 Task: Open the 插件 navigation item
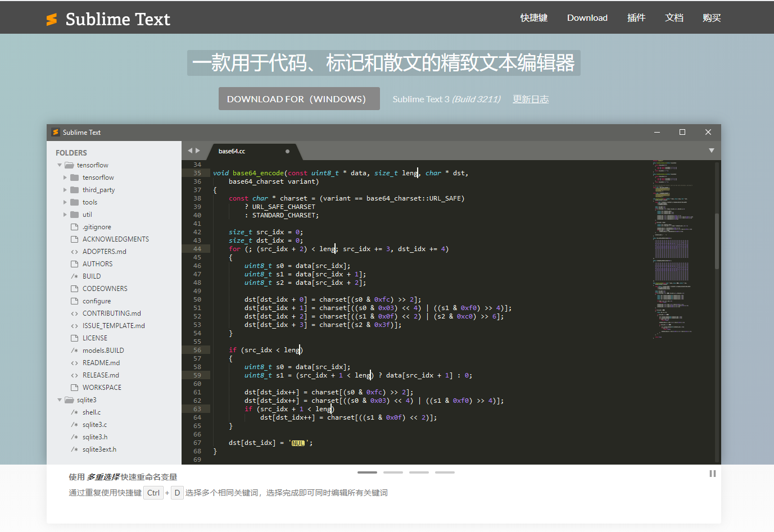tap(636, 18)
